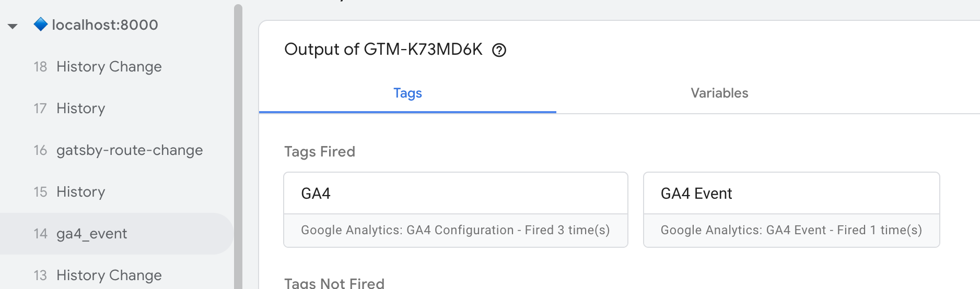This screenshot has height=289, width=980.
Task: Switch to the Tags tab
Action: (x=407, y=93)
